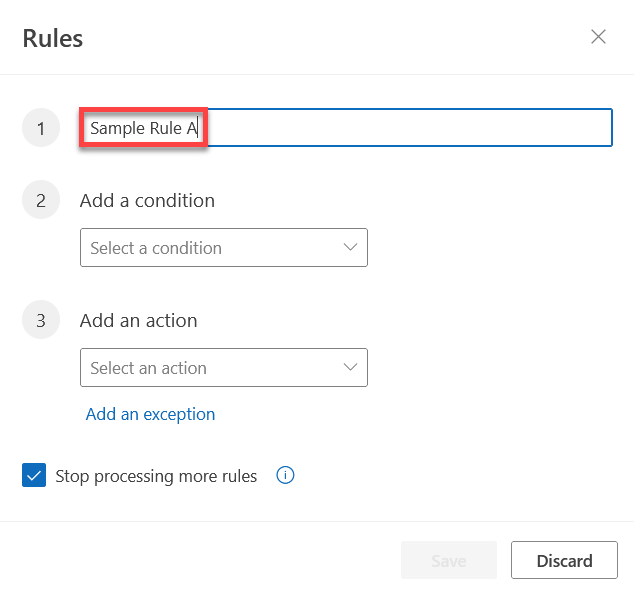This screenshot has height=595, width=634.
Task: Click the white checkmark in the blue checkbox
Action: click(x=34, y=475)
